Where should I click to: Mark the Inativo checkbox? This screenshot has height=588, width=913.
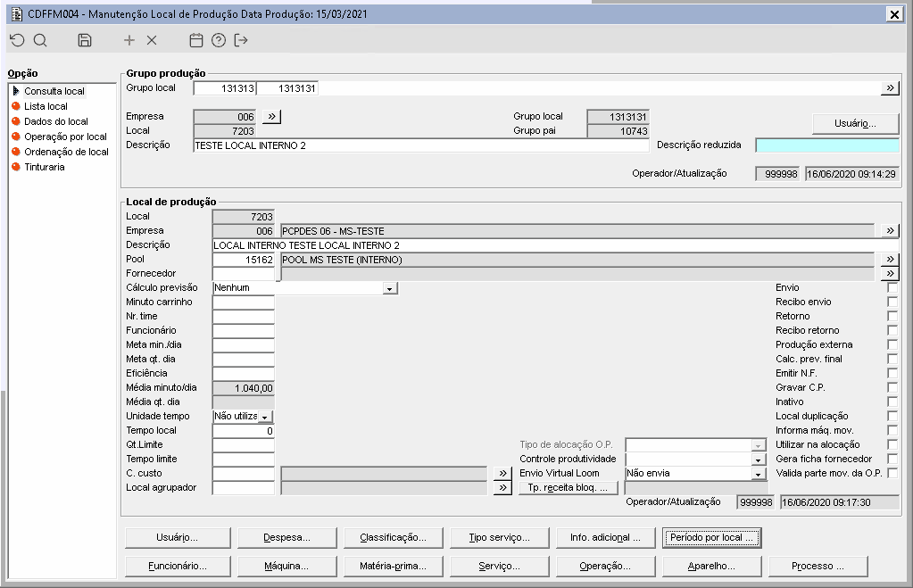(x=892, y=402)
